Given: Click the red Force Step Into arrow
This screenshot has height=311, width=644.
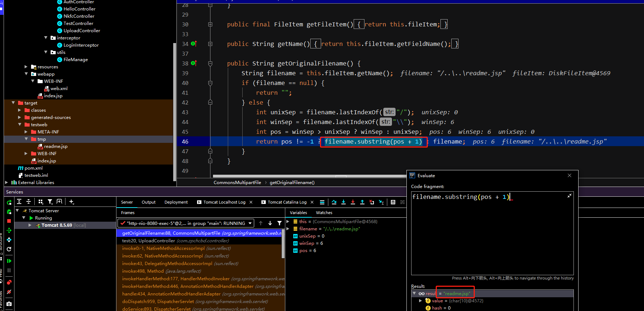Looking at the screenshot, I should [x=353, y=202].
